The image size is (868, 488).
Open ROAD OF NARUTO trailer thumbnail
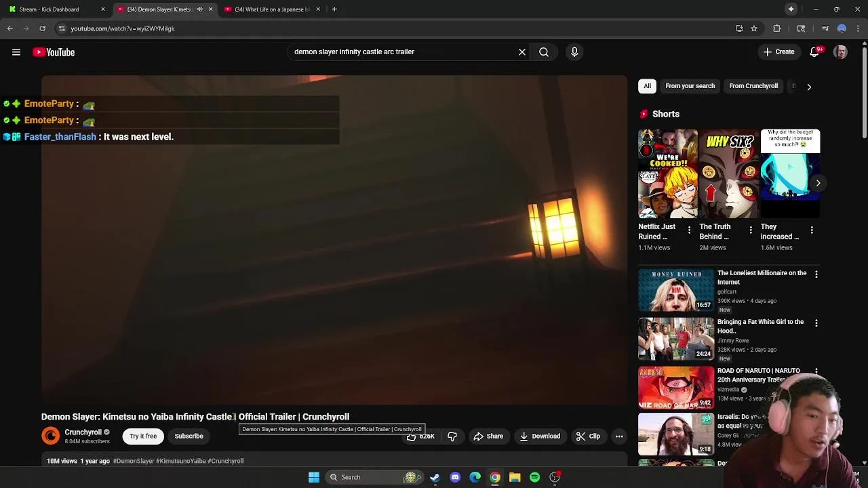coord(675,387)
